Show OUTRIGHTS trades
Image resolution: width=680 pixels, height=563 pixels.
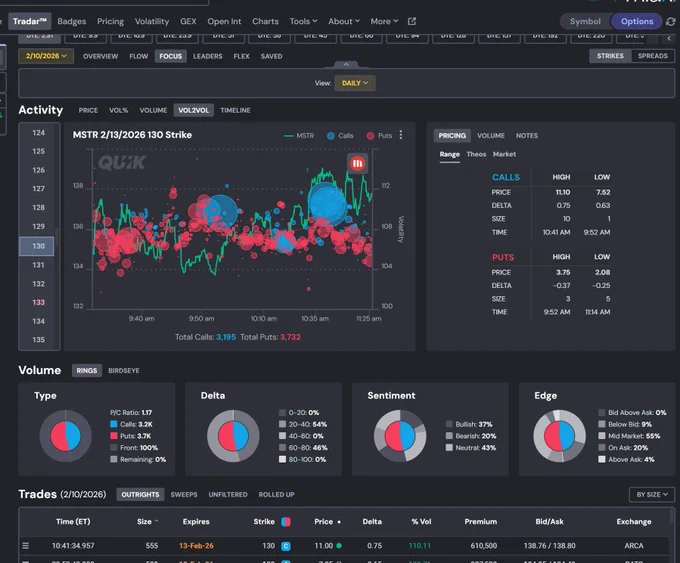pos(140,494)
